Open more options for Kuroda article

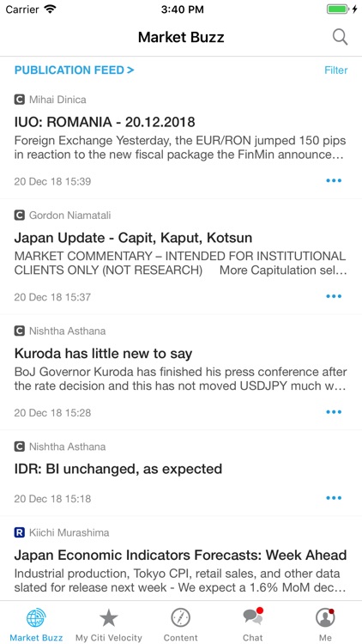point(334,412)
